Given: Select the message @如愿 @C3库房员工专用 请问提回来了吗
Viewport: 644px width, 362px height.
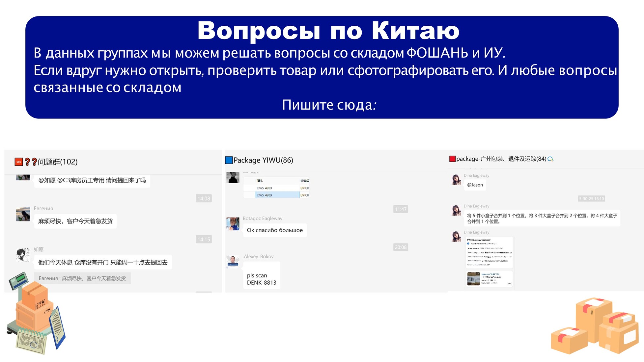Looking at the screenshot, I should [92, 180].
